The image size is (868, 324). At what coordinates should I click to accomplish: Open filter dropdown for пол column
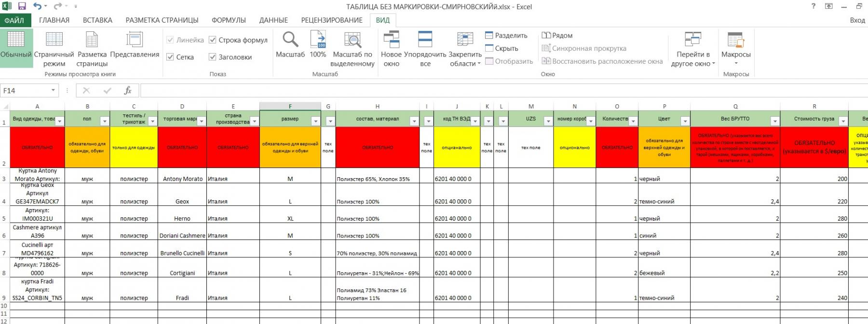click(105, 121)
